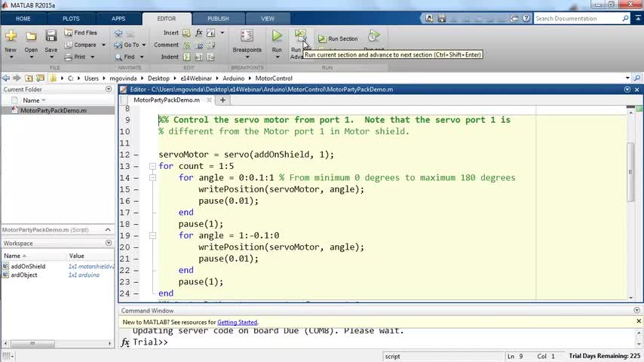This screenshot has width=644, height=362.
Task: Expand the Run dropdown arrow
Action: [277, 57]
